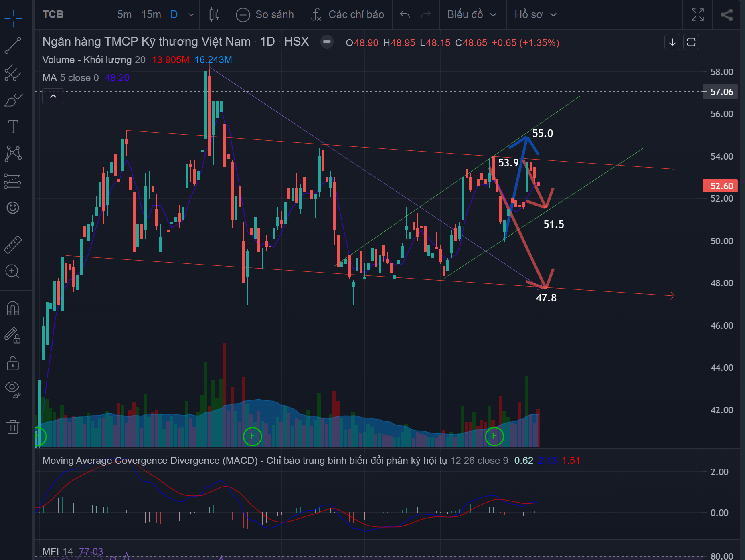Hide all drawings with eye icon
Viewport: 745px width, 560px height.
click(13, 388)
